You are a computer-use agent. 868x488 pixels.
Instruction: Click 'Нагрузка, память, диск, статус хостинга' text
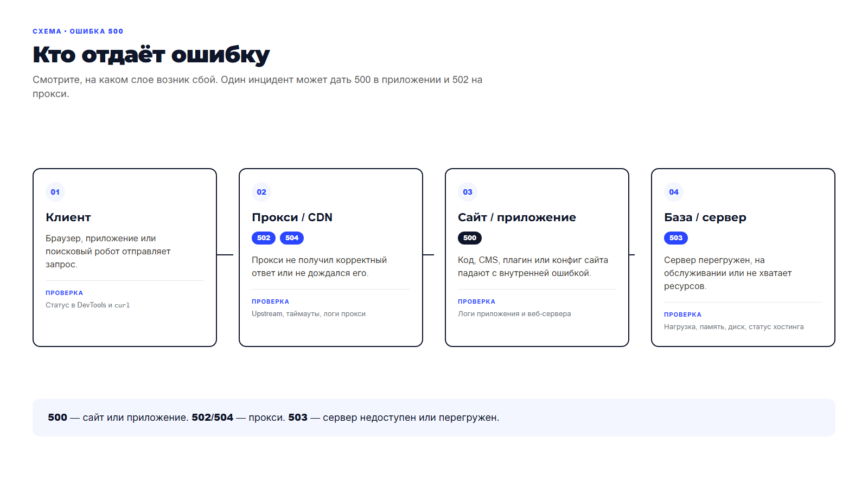734,327
